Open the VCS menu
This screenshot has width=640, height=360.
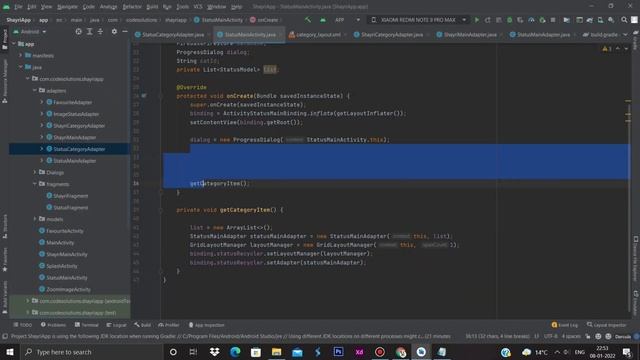tap(198, 7)
